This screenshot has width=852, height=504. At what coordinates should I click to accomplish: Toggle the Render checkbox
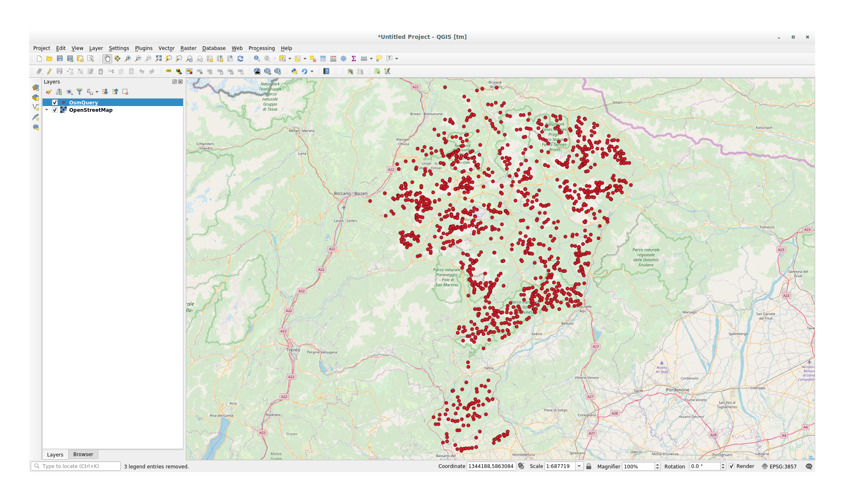tap(732, 466)
